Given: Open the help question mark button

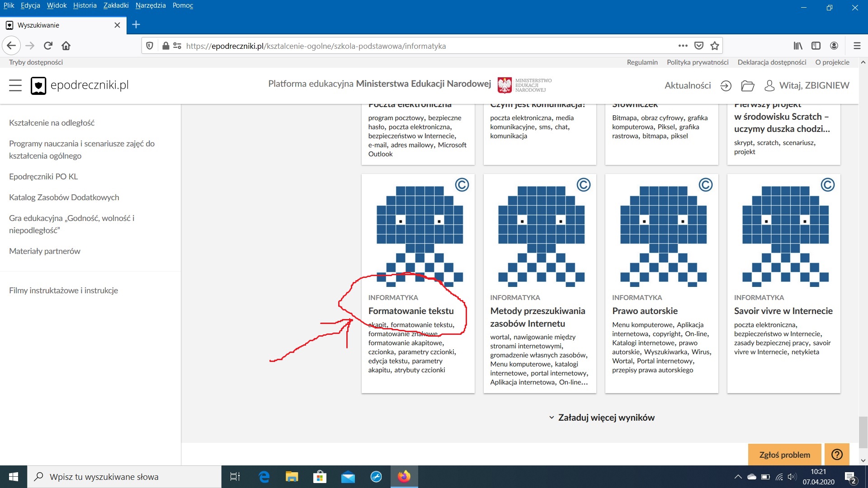Looking at the screenshot, I should coord(837,455).
